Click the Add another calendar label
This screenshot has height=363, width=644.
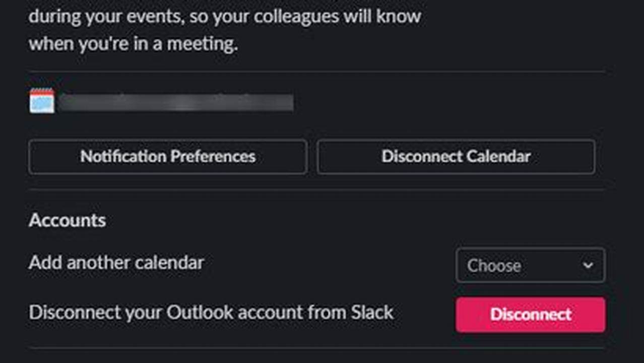[x=116, y=262]
